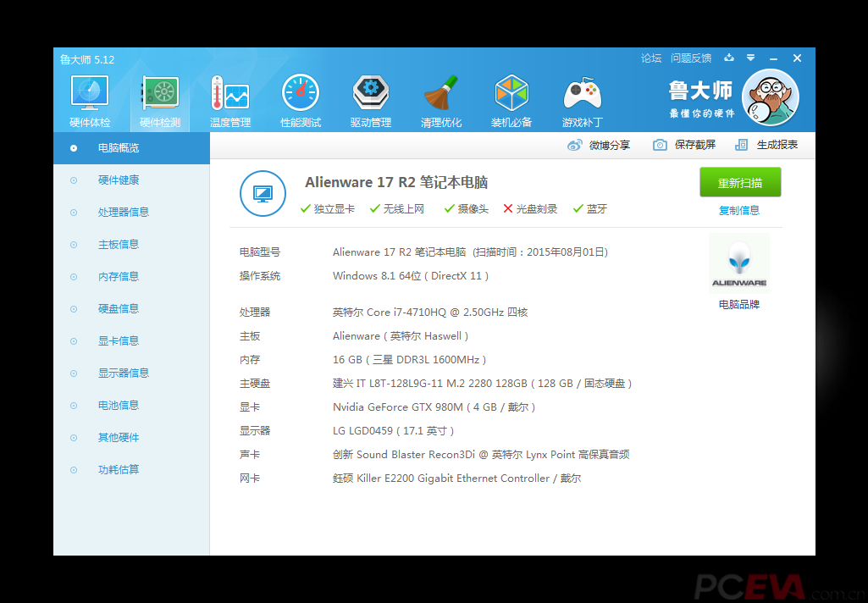Click 'Windows 8.1 64位 ( DirectX 11 )'
Viewport: 868px width, 603px height.
(411, 276)
